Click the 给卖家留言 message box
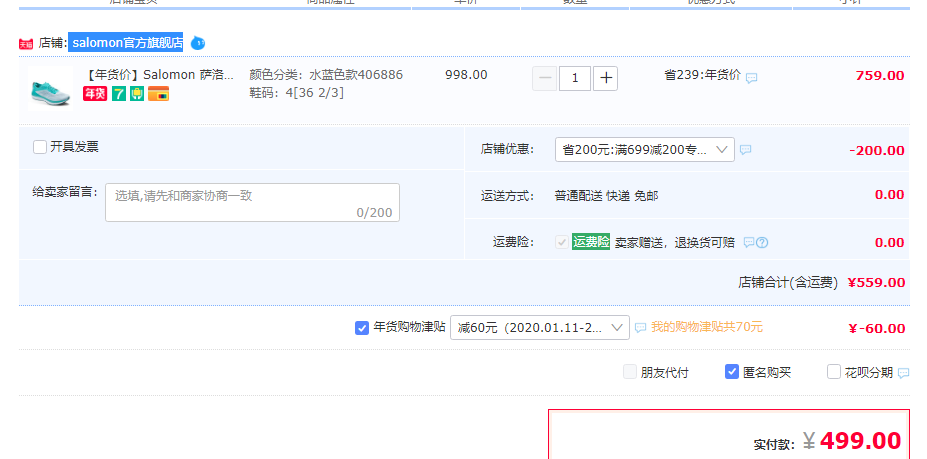The width and height of the screenshot is (927, 459). click(x=252, y=202)
